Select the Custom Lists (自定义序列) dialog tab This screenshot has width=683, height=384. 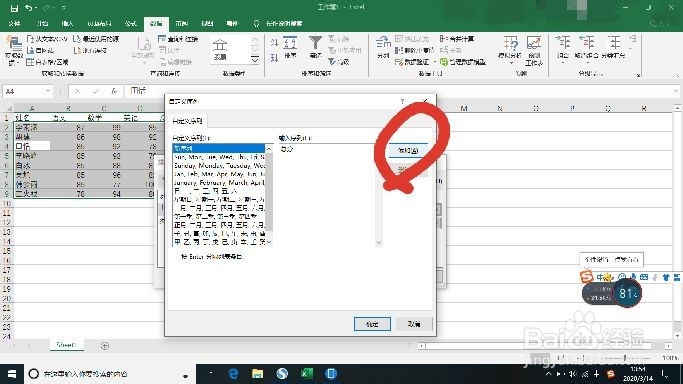pos(187,121)
